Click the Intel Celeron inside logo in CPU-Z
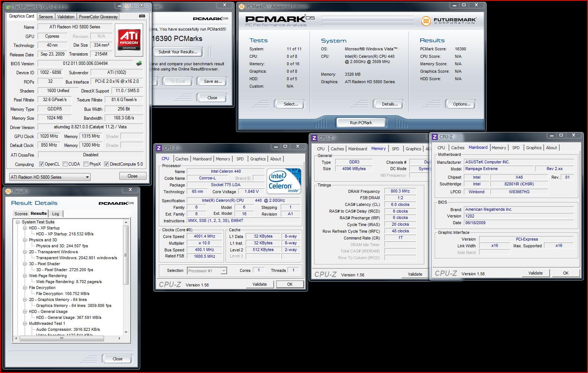Screen dimensions: 588x373 [x=284, y=181]
